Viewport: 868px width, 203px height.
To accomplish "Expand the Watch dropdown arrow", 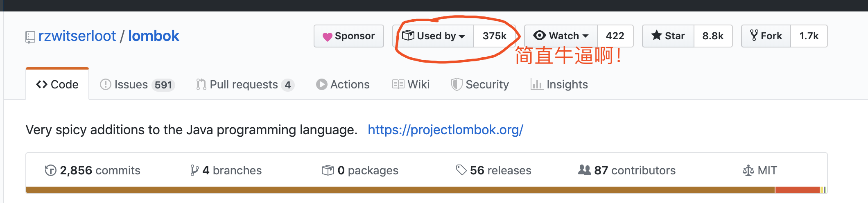I will (585, 36).
